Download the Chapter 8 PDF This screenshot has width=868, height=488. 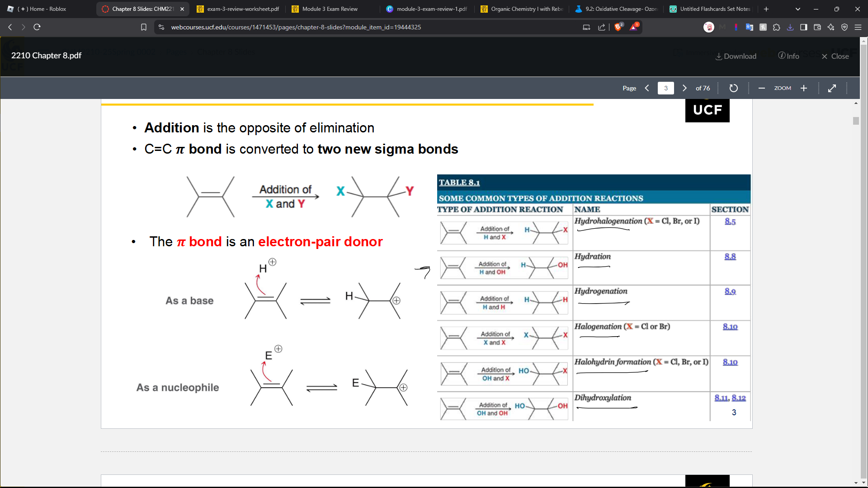[736, 56]
